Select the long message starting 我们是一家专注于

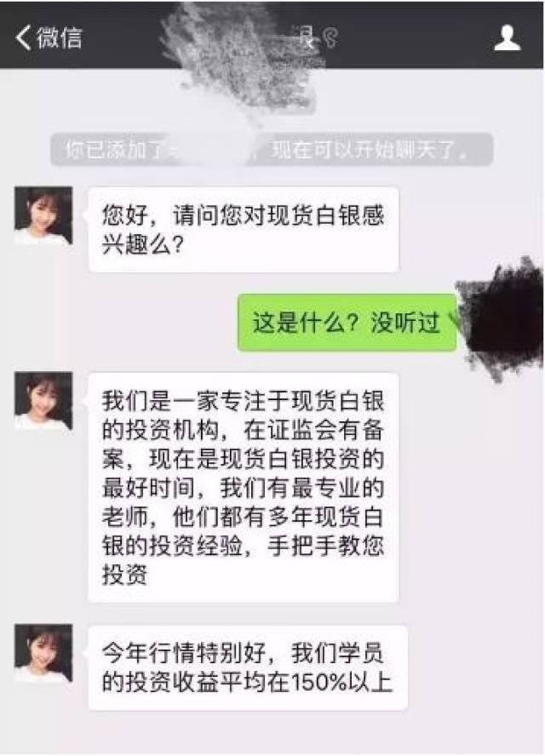click(243, 487)
